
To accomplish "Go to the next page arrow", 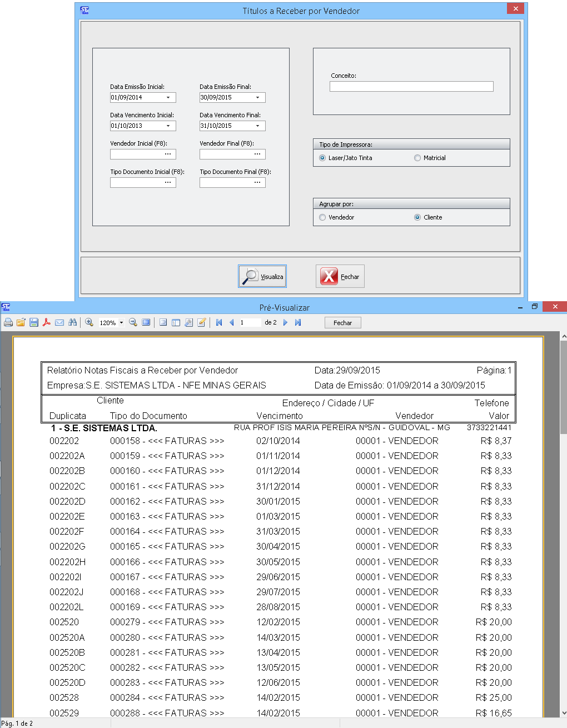I will pos(285,322).
